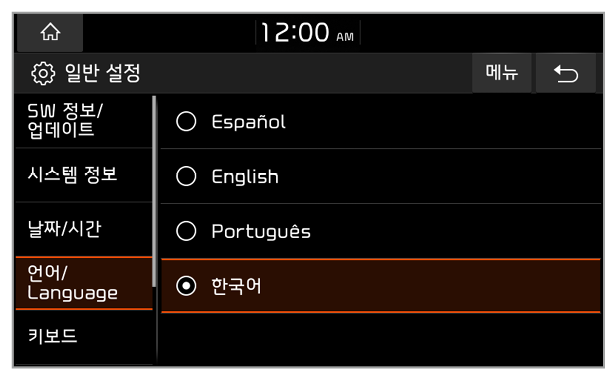The width and height of the screenshot is (615, 378).
Task: Click the settings gear icon
Action: (43, 73)
